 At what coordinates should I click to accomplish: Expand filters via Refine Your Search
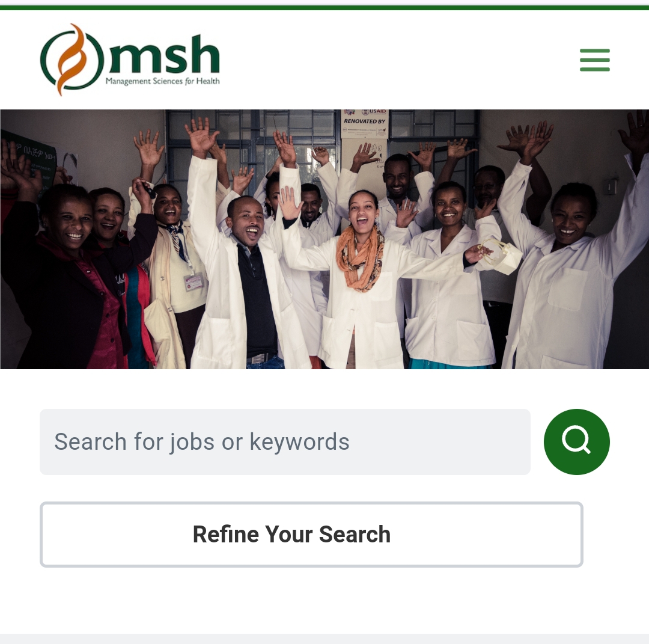pos(311,534)
